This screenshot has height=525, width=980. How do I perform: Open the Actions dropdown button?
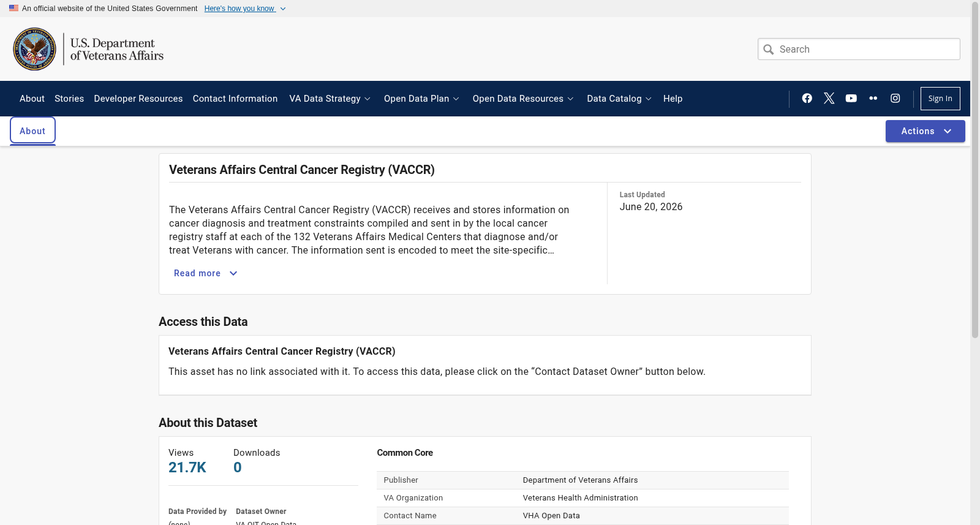click(x=925, y=131)
